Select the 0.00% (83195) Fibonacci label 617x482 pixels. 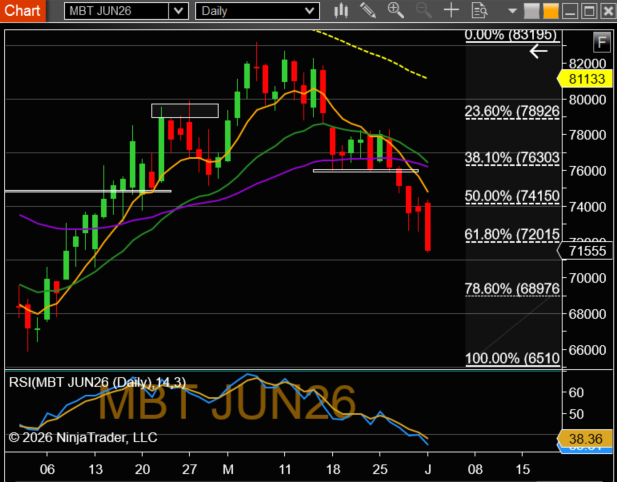511,35
